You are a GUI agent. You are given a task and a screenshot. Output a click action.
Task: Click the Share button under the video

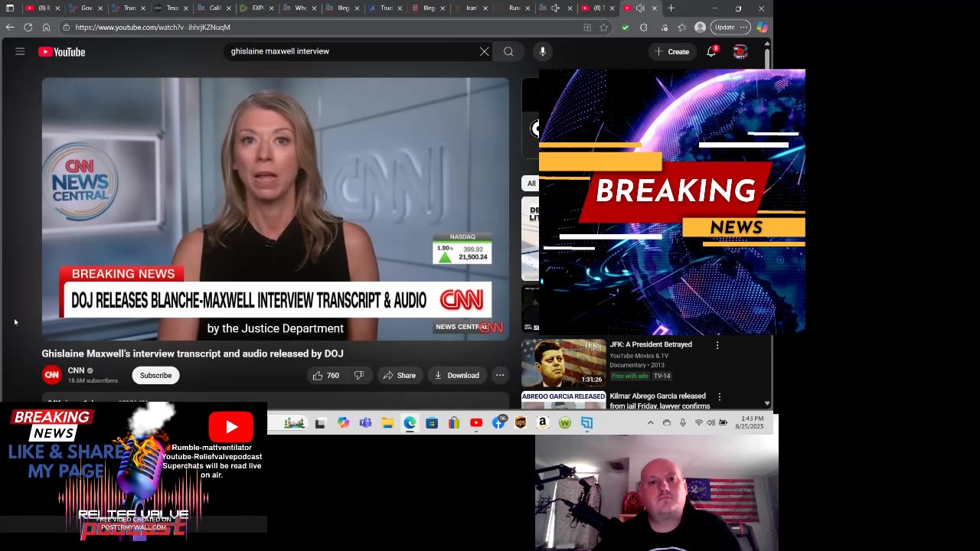[399, 375]
